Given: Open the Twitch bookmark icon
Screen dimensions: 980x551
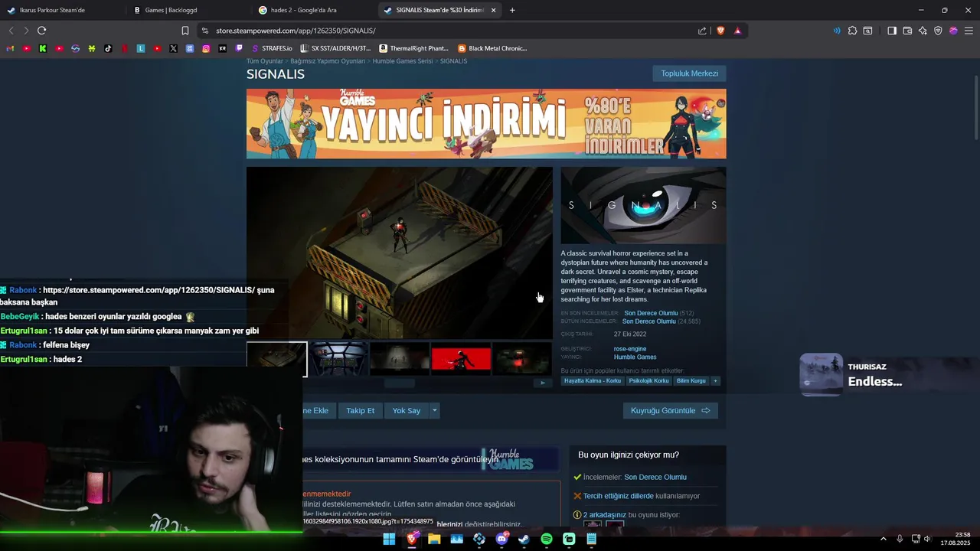Looking at the screenshot, I should [239, 48].
